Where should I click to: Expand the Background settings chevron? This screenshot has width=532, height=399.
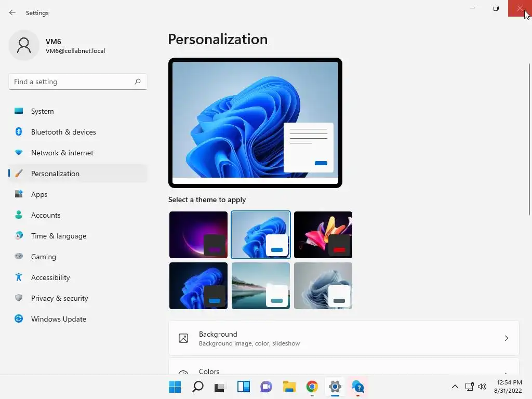coord(506,338)
